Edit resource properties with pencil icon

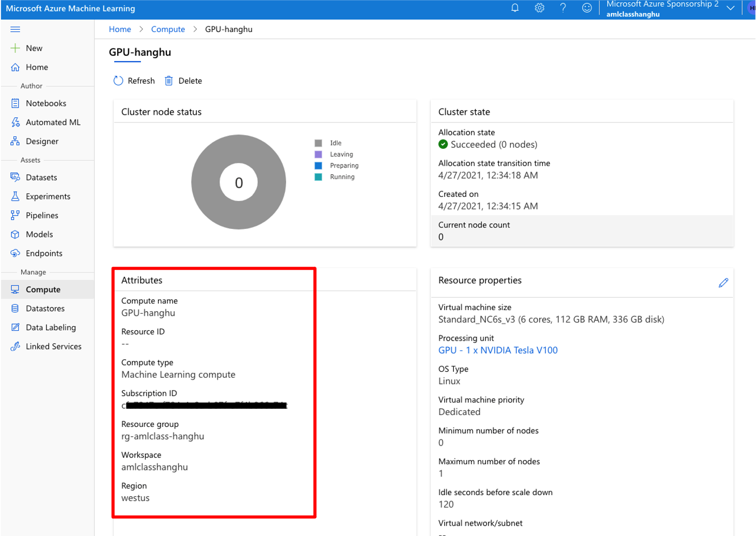[723, 283]
